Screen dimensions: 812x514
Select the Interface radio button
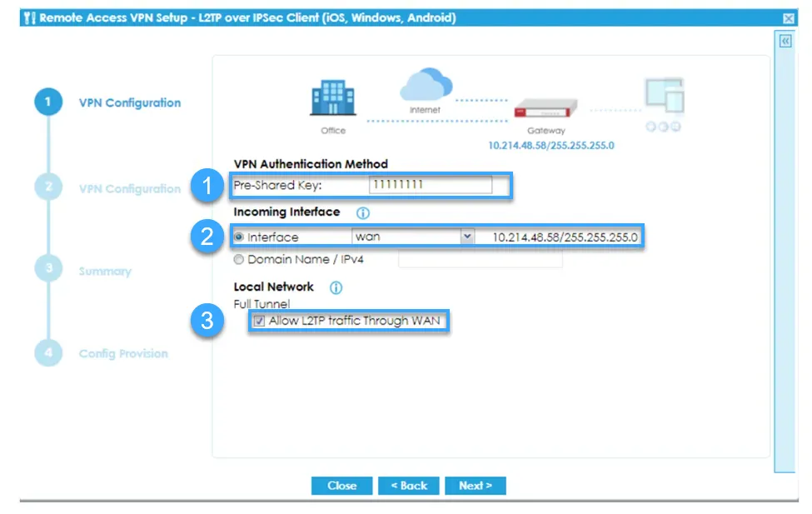click(x=240, y=237)
